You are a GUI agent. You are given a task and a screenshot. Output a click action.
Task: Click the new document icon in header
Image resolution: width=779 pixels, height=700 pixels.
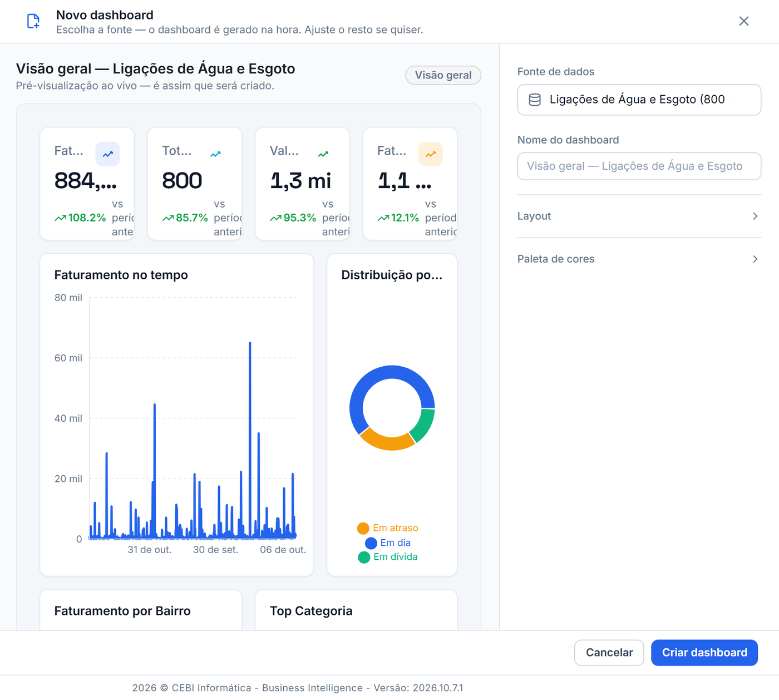(x=33, y=21)
